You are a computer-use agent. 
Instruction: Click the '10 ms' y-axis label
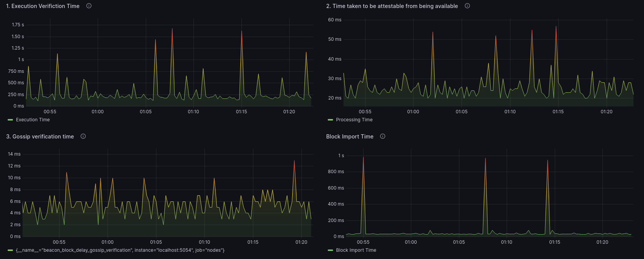14,178
